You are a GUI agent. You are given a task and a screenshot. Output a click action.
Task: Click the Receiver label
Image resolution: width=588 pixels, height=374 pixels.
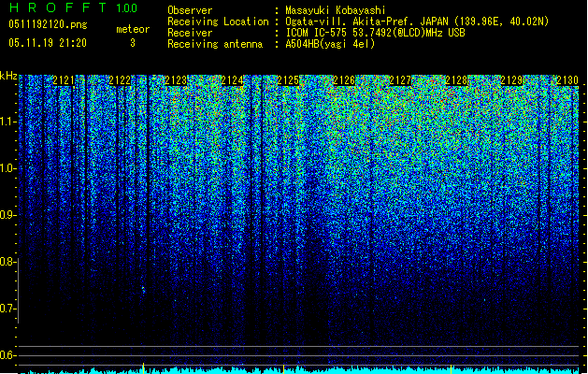190,33
